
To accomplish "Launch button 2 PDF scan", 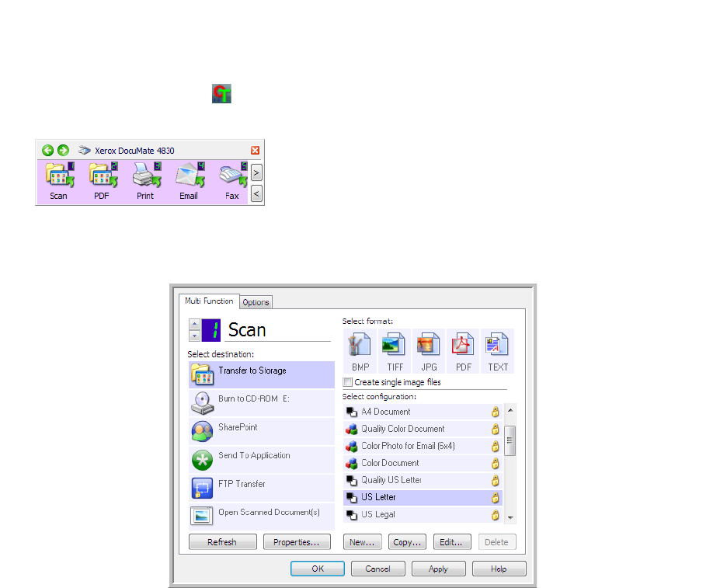I will (102, 181).
